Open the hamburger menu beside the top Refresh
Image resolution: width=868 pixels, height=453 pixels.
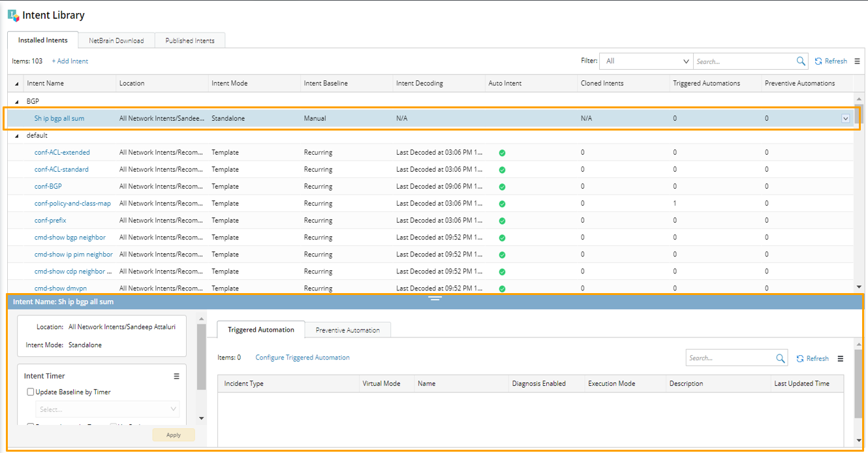tap(857, 61)
